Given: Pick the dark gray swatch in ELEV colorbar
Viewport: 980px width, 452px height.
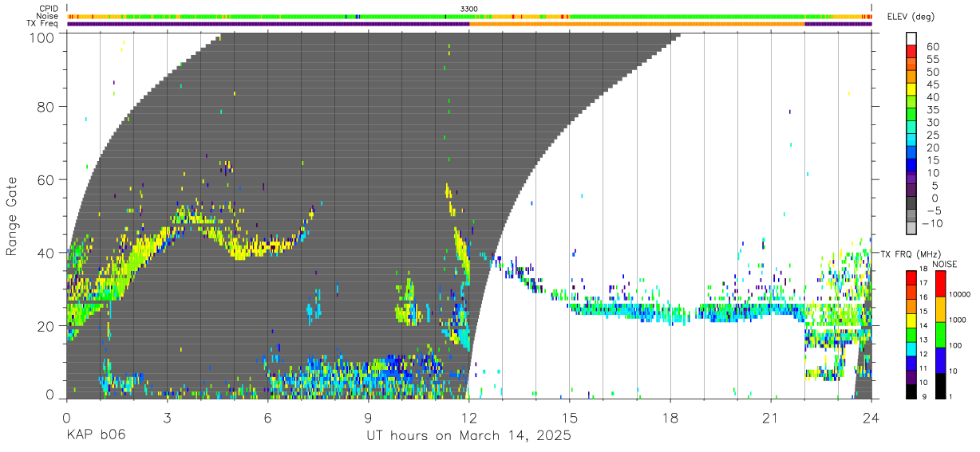Looking at the screenshot, I should coord(911,202).
